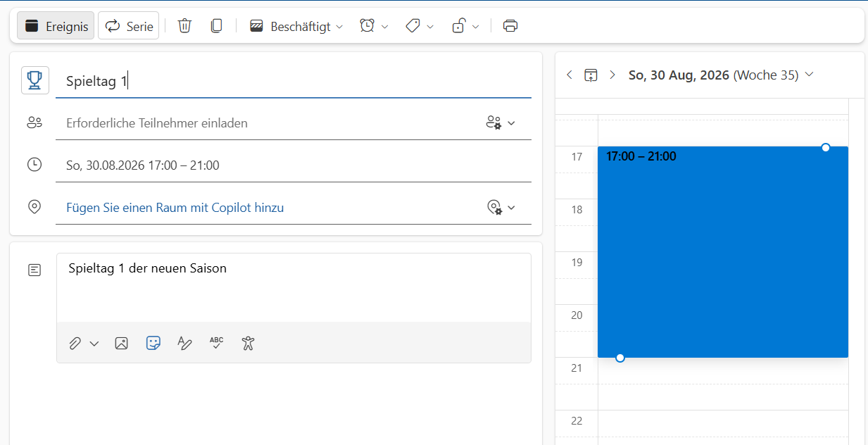Click the copy event icon
Viewport: 868px width, 445px height.
(217, 26)
